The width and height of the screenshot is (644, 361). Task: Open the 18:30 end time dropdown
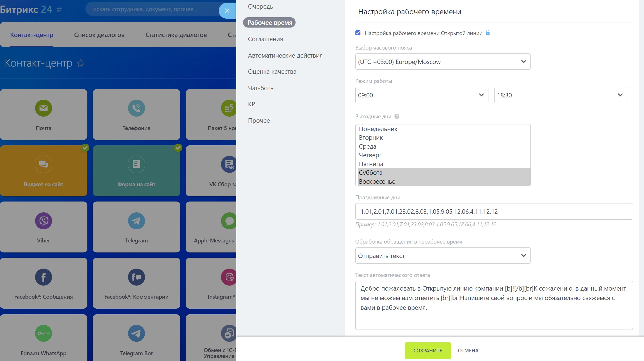560,95
